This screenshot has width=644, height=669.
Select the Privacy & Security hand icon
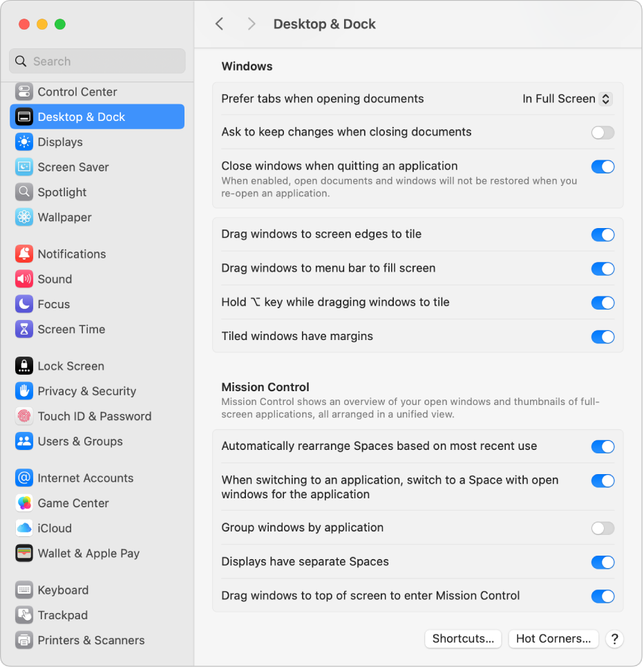point(24,391)
